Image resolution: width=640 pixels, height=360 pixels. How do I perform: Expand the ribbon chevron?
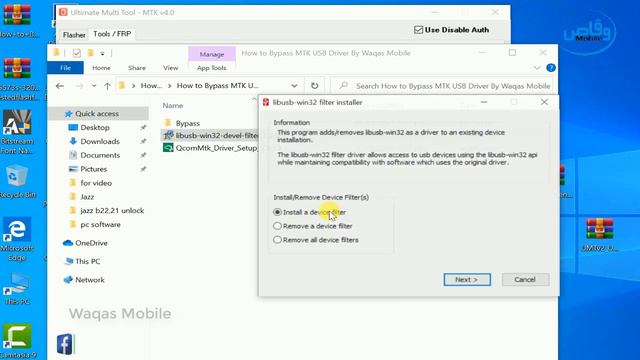(x=537, y=68)
